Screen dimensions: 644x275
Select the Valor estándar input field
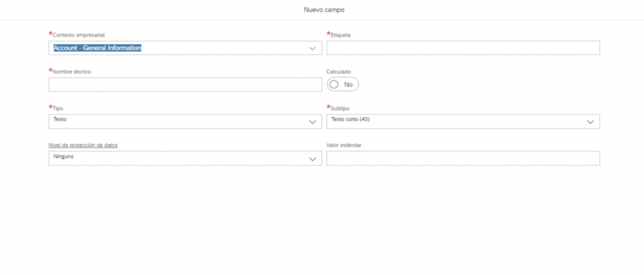point(463,158)
